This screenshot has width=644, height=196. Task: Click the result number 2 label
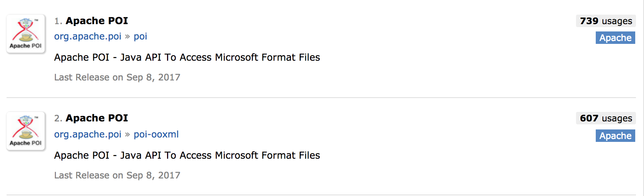click(58, 118)
